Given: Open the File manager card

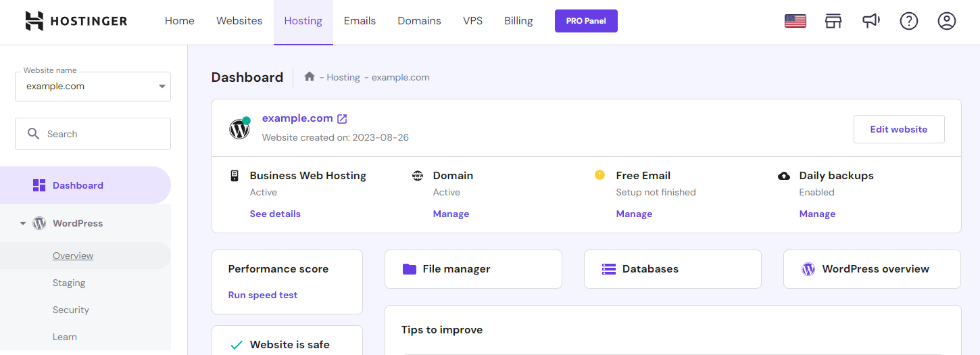Looking at the screenshot, I should pos(473,269).
